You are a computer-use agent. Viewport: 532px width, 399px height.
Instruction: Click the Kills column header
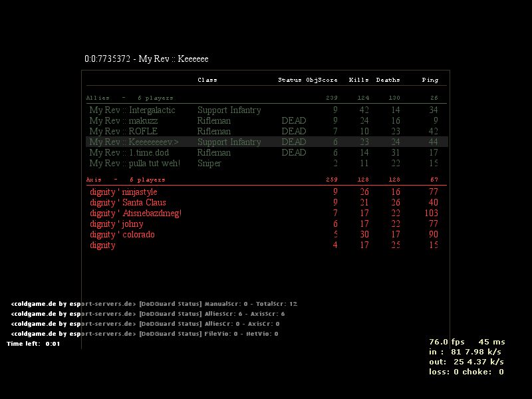[x=358, y=80]
